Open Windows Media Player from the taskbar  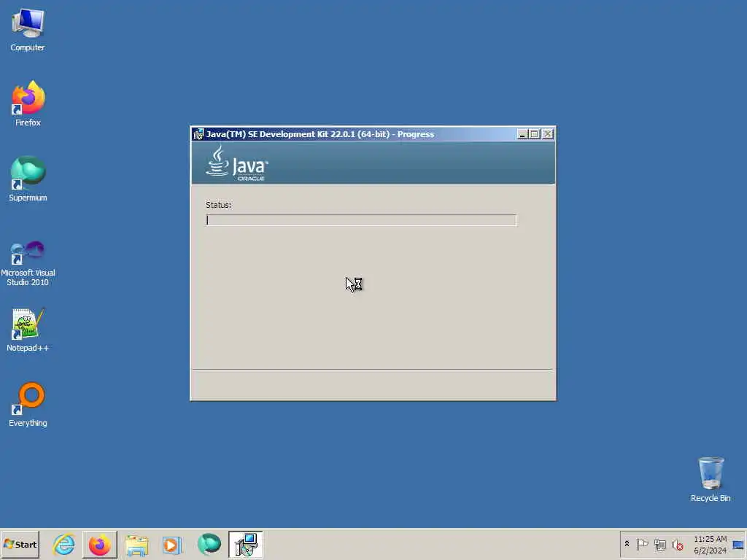coord(171,545)
